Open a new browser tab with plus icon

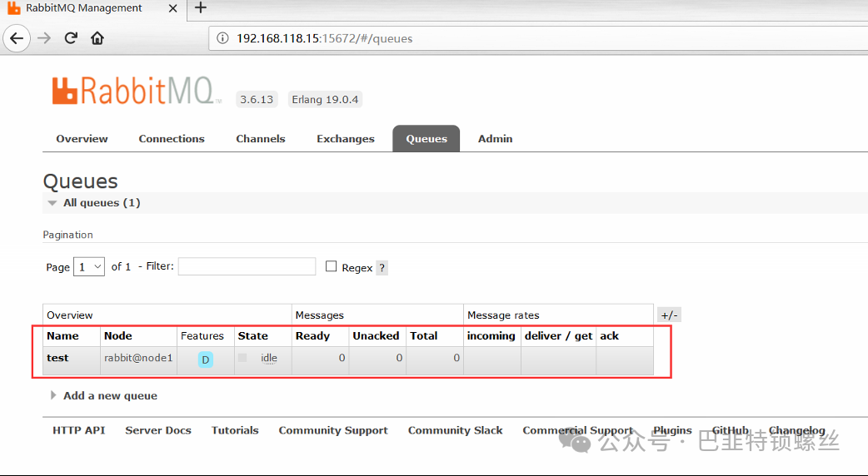click(201, 7)
